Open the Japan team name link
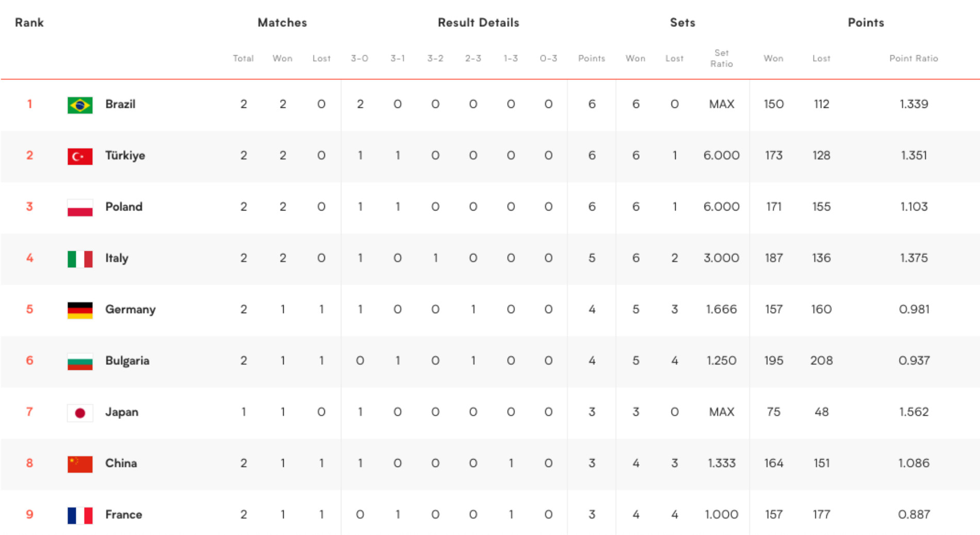The width and height of the screenshot is (980, 535). point(122,412)
